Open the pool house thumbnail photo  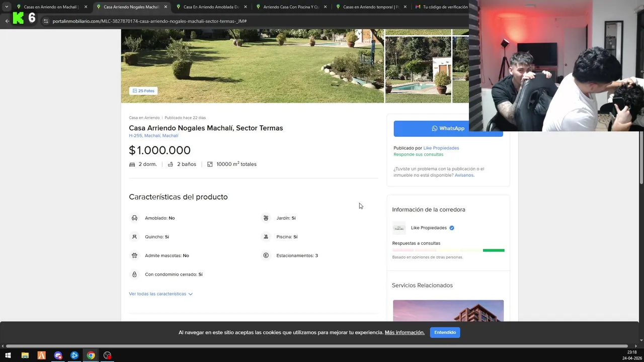coord(418,69)
